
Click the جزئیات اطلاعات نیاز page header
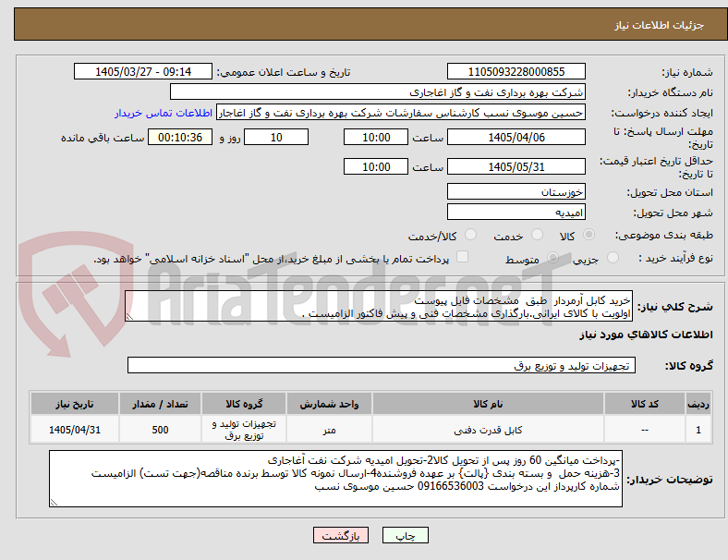coord(660,25)
